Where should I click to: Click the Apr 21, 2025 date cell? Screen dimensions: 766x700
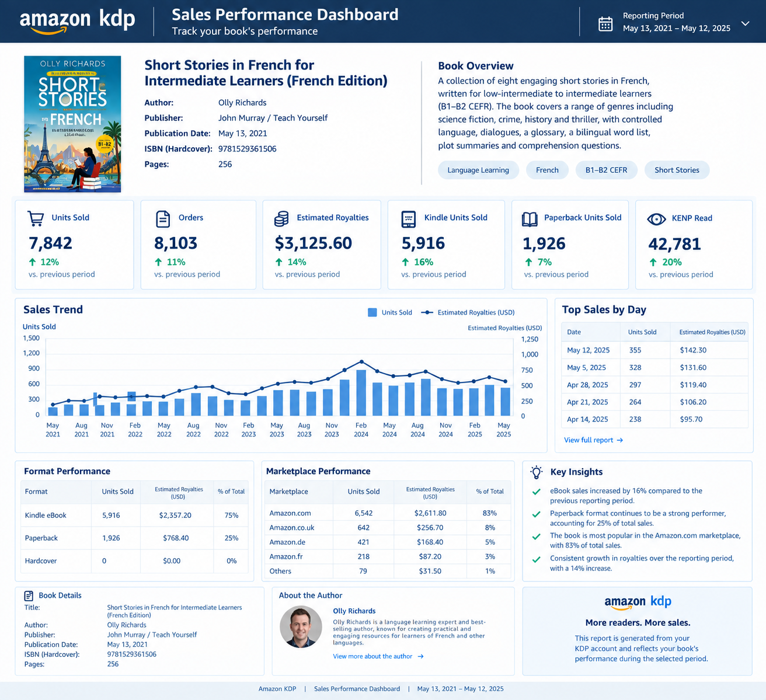[587, 402]
